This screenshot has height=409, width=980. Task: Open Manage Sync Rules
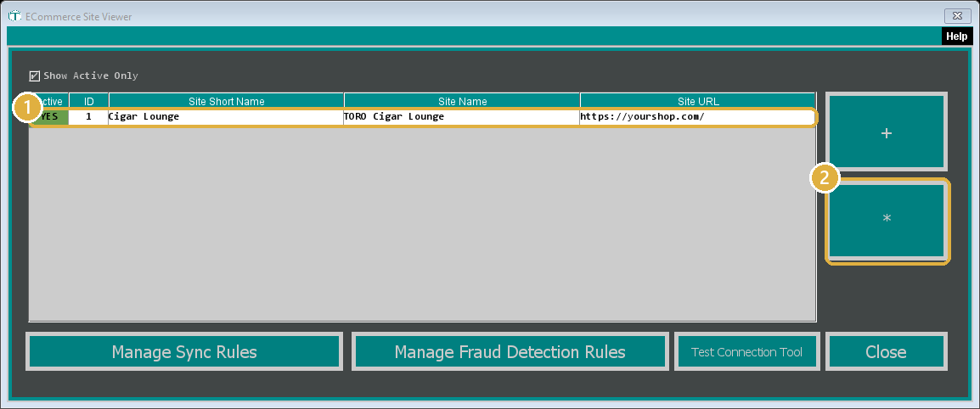(184, 351)
